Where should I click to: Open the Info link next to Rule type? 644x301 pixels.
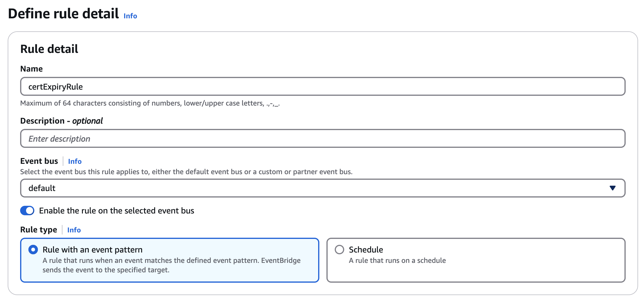[x=74, y=230]
